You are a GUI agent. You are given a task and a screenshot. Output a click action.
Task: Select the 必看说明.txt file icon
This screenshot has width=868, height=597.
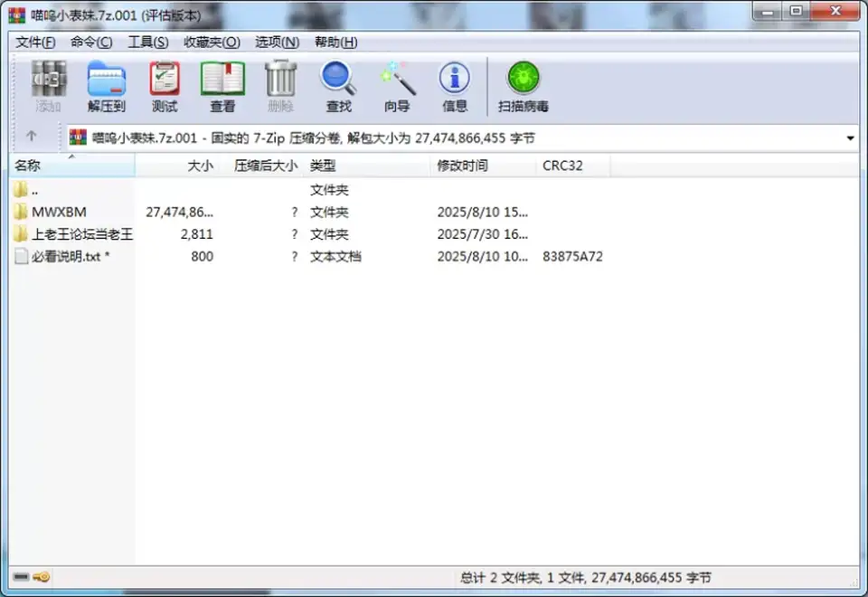pos(21,256)
